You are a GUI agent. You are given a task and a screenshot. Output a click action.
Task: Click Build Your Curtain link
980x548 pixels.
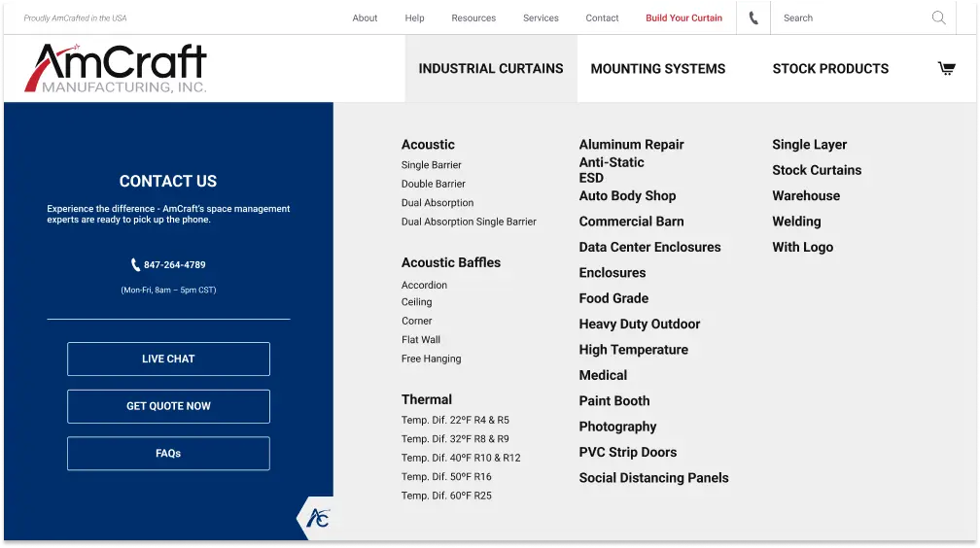[683, 18]
